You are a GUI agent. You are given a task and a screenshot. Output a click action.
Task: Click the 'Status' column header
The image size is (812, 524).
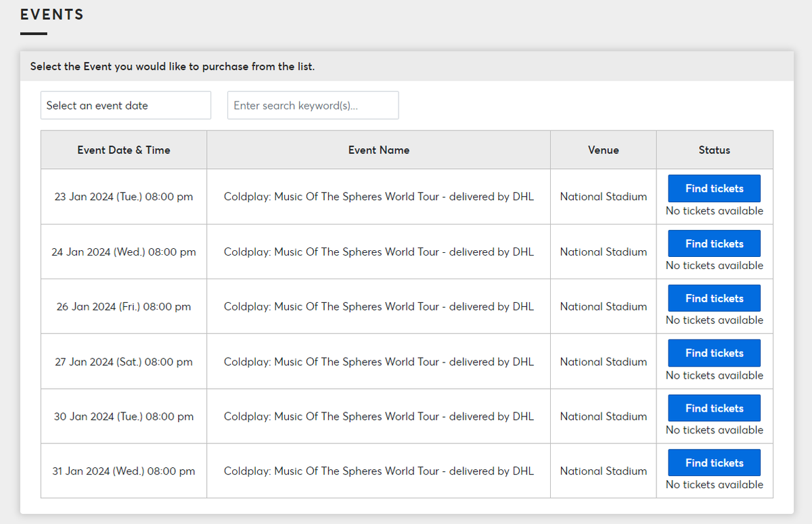coord(715,150)
